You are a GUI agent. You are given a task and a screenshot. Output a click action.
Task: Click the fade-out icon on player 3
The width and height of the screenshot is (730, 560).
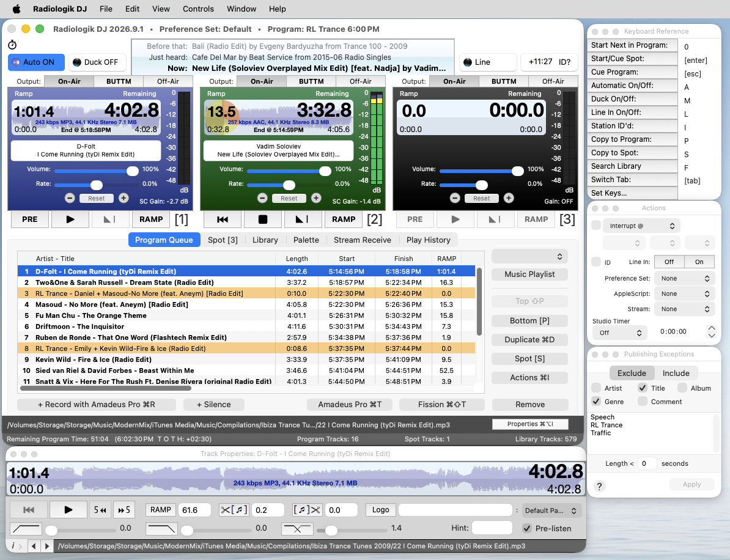click(x=495, y=219)
